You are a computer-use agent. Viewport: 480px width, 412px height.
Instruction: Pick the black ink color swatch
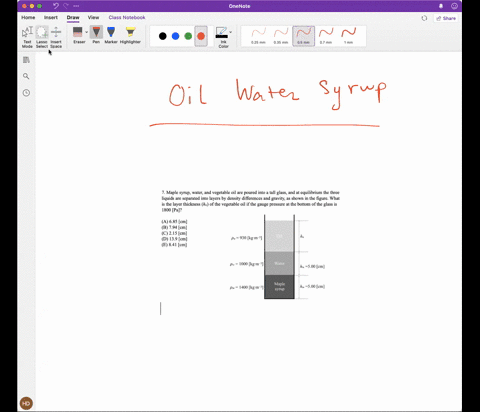pos(163,36)
